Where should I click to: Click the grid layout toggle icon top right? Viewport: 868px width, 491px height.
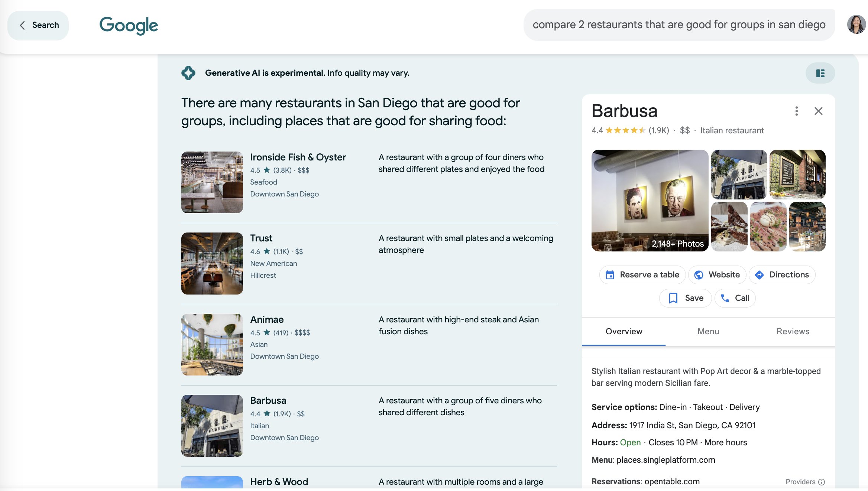click(x=821, y=73)
